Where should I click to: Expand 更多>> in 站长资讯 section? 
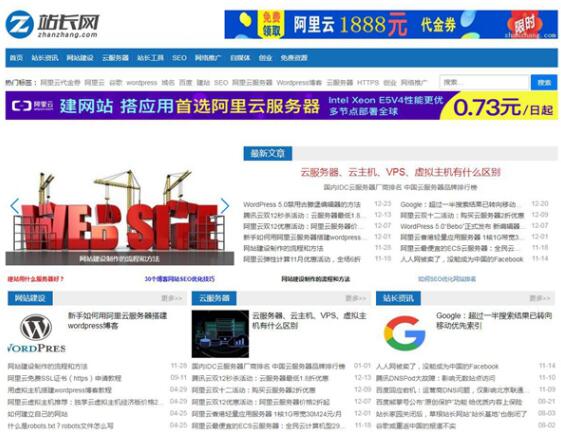coord(540,298)
